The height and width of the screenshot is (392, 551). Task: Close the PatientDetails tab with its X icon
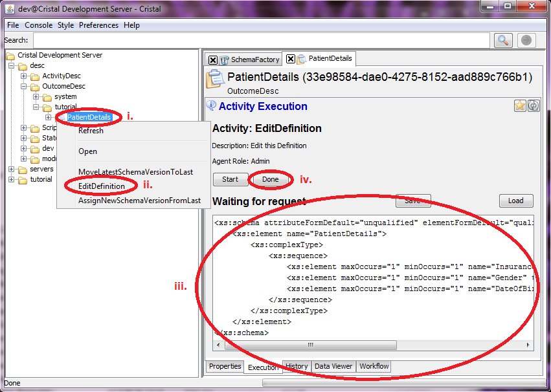tap(290, 59)
